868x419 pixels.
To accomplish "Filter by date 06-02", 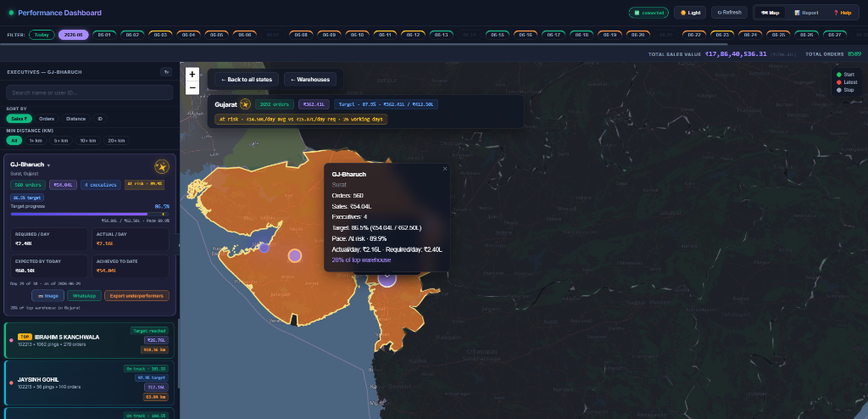I will [x=132, y=35].
